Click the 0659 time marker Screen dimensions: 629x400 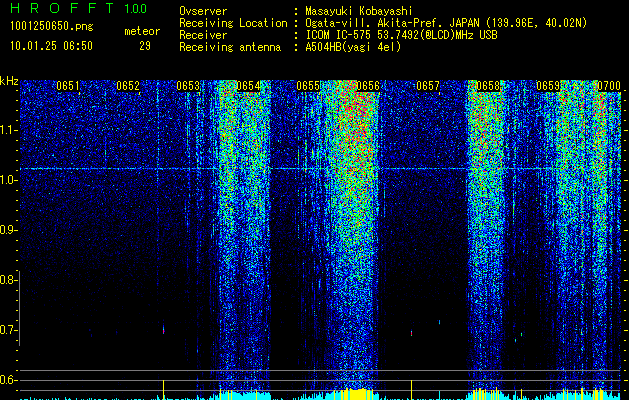click(548, 86)
